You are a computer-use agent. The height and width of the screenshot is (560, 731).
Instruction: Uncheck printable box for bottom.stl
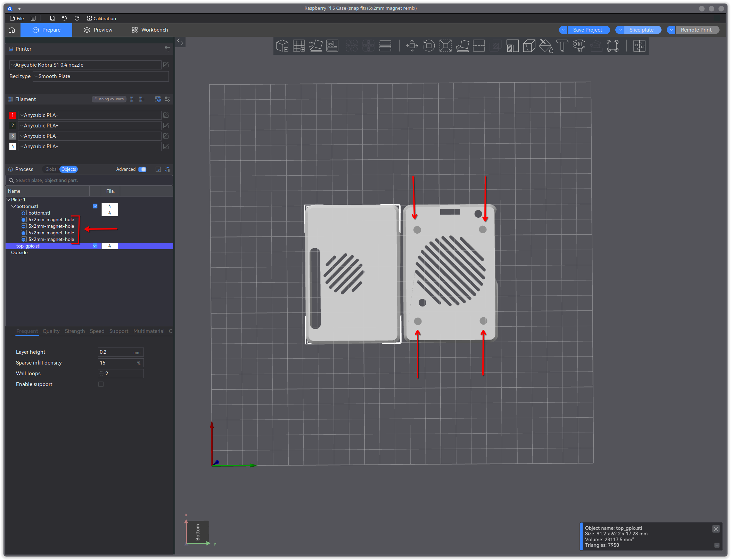(x=95, y=206)
